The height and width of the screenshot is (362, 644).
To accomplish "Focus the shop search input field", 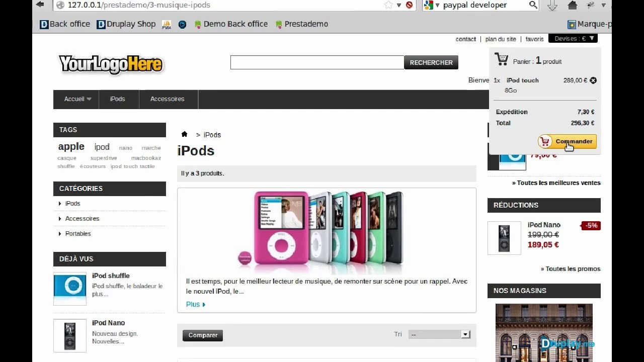I will click(x=317, y=62).
